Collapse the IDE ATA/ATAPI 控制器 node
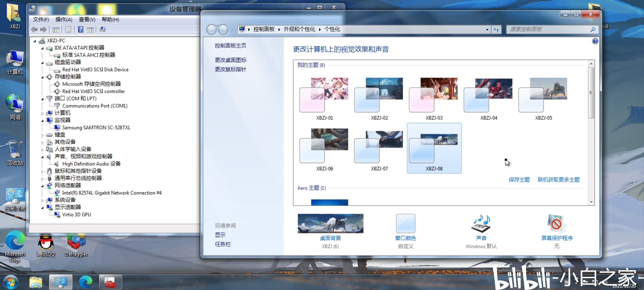 click(x=42, y=48)
